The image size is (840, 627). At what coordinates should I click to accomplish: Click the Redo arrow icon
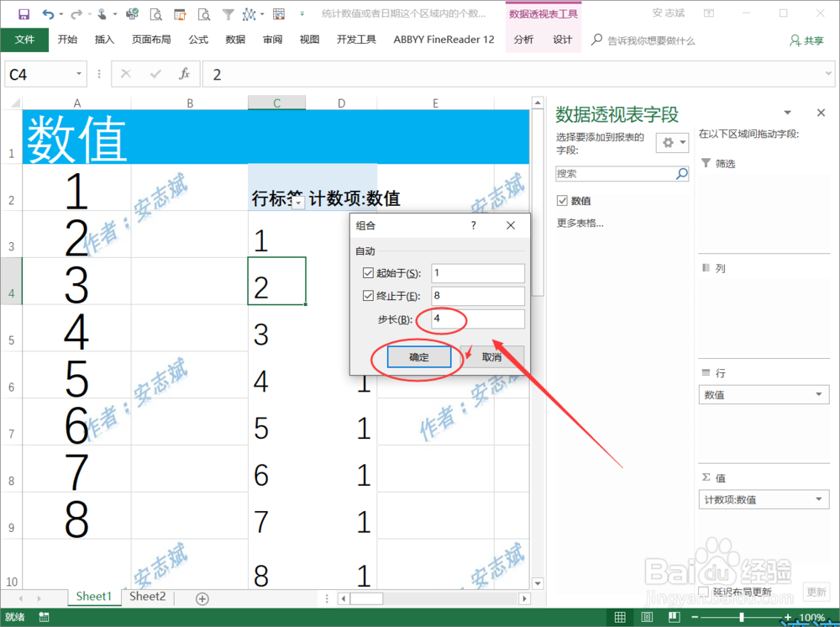tap(76, 14)
